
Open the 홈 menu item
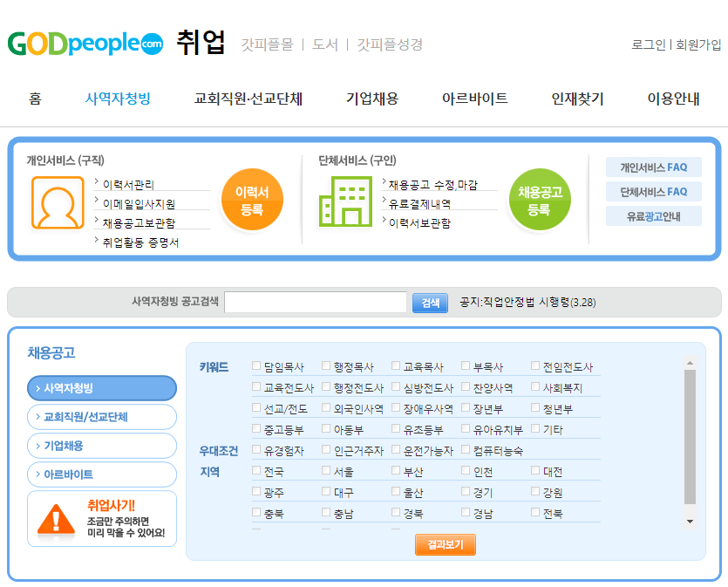pos(35,99)
